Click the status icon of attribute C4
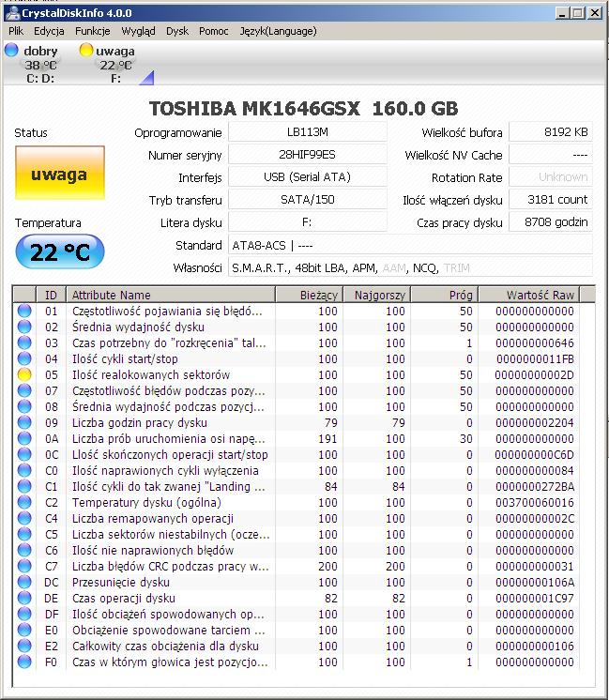Screen dimensions: 609x700 (24, 518)
